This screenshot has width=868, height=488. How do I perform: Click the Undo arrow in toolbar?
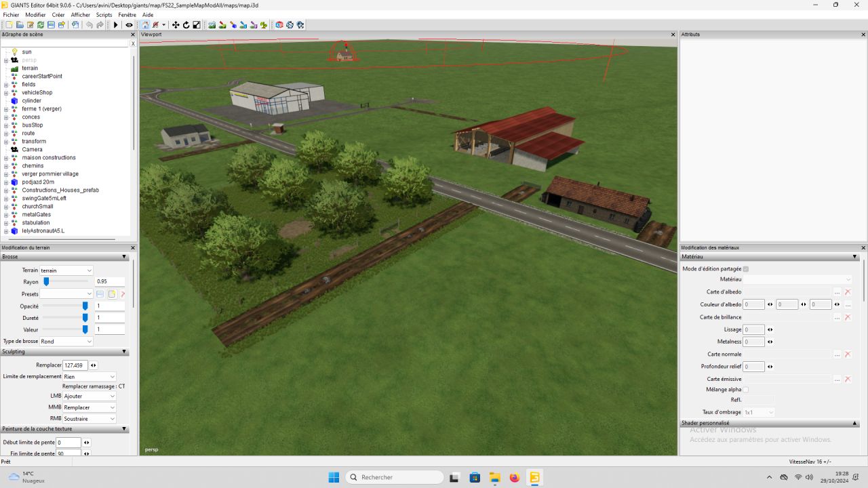tap(90, 25)
